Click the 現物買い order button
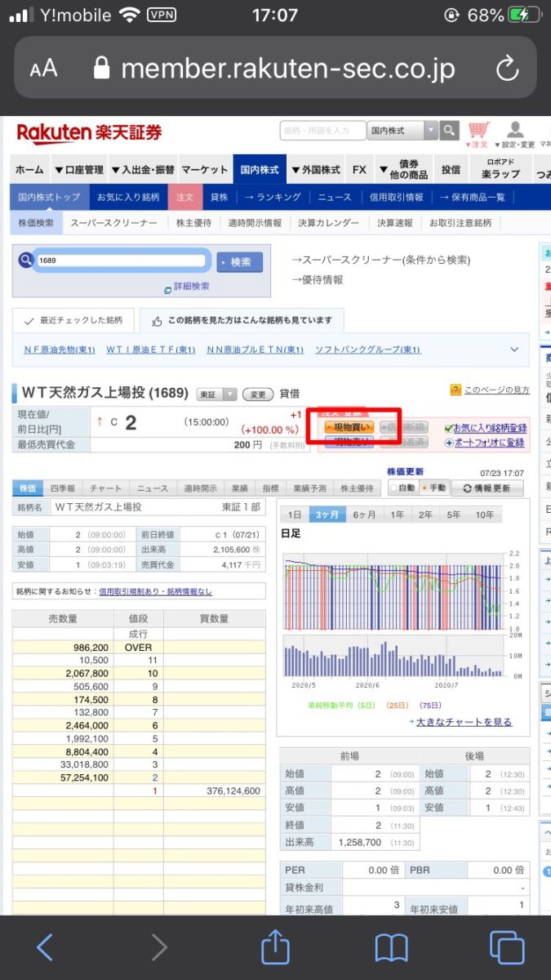The width and height of the screenshot is (551, 980). tap(349, 427)
